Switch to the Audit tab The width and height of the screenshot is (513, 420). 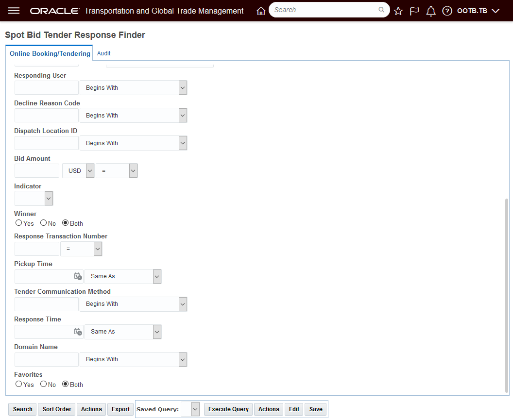(103, 53)
